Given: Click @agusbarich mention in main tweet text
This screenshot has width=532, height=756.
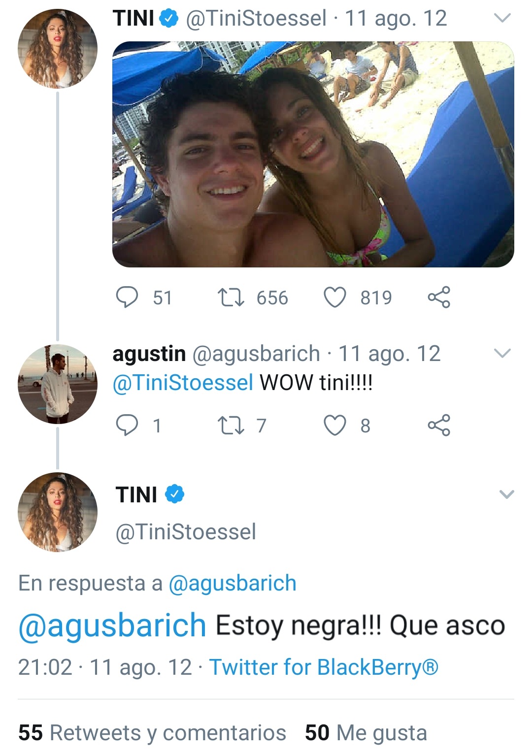Looking at the screenshot, I should (x=112, y=625).
